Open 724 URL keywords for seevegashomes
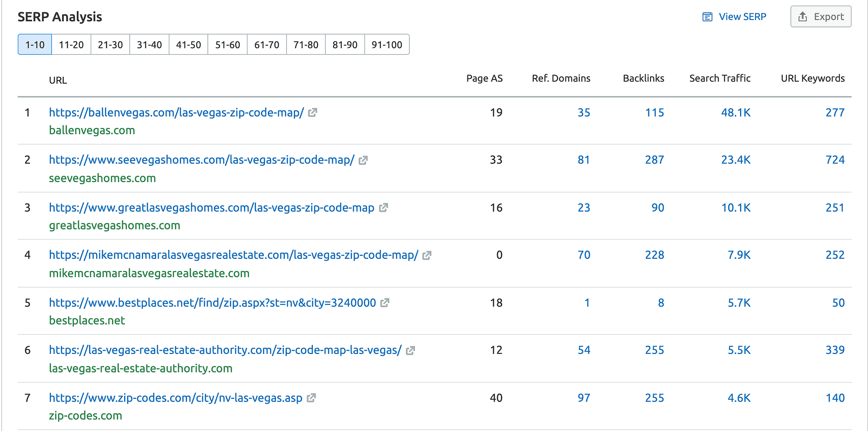Image resolution: width=868 pixels, height=431 pixels. pyautogui.click(x=835, y=160)
